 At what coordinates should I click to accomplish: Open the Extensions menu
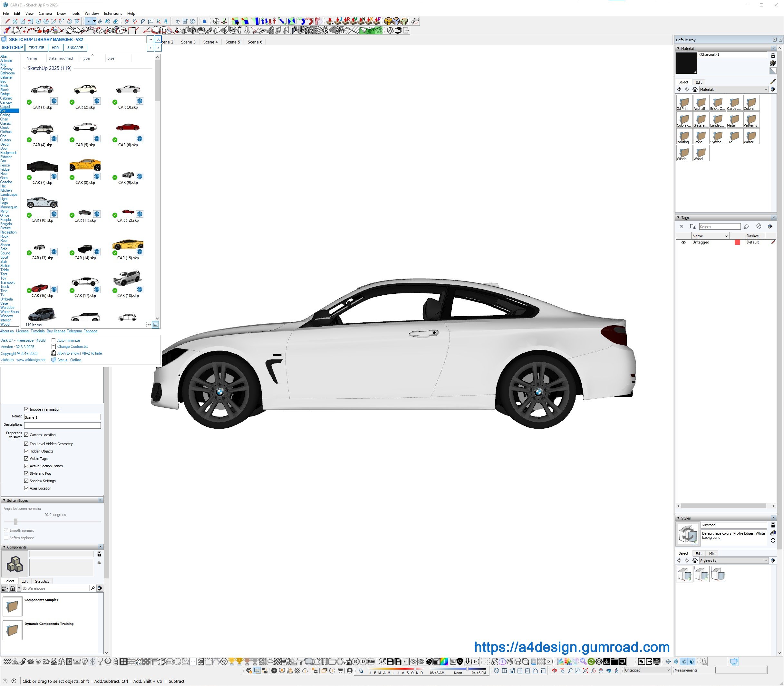[x=113, y=14]
